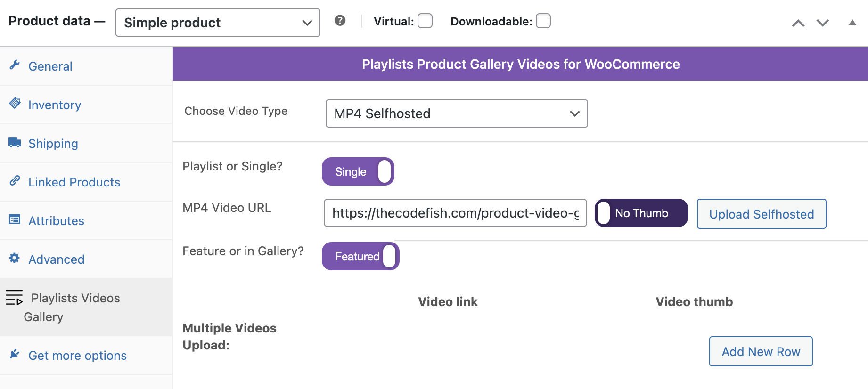Click the Playlist or Single? label
The width and height of the screenshot is (868, 389).
(232, 166)
